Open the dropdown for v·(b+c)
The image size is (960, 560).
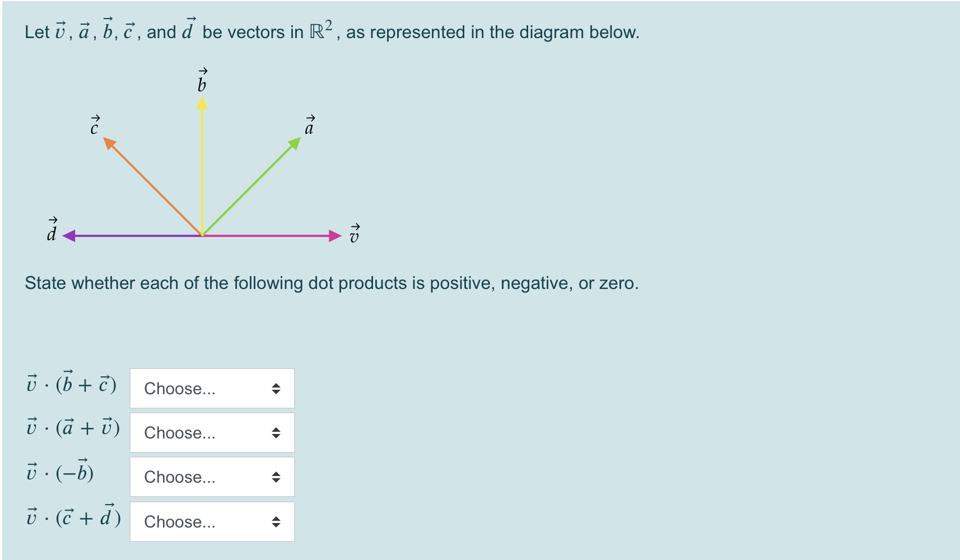pos(212,388)
